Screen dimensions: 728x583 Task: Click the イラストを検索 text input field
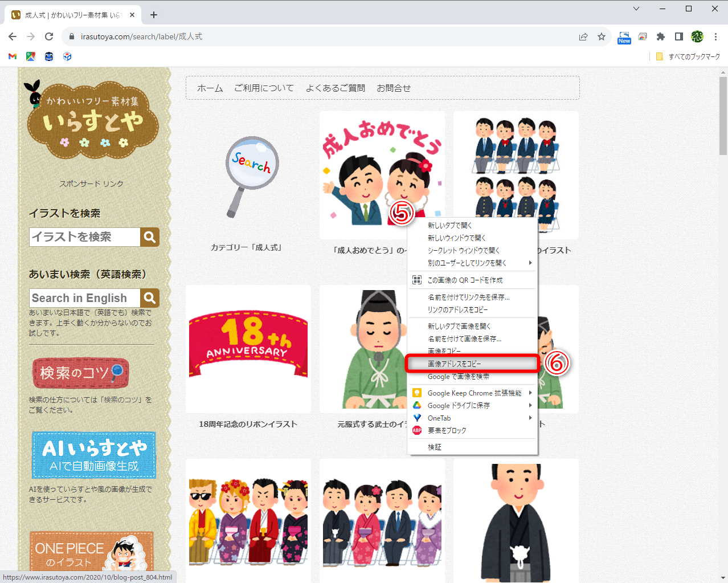pyautogui.click(x=84, y=237)
